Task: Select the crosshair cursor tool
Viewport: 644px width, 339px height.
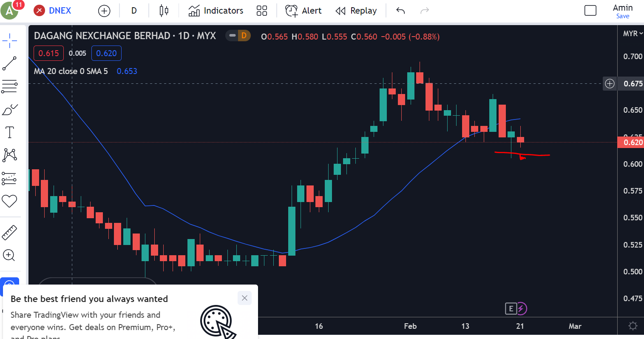Action: (x=9, y=41)
